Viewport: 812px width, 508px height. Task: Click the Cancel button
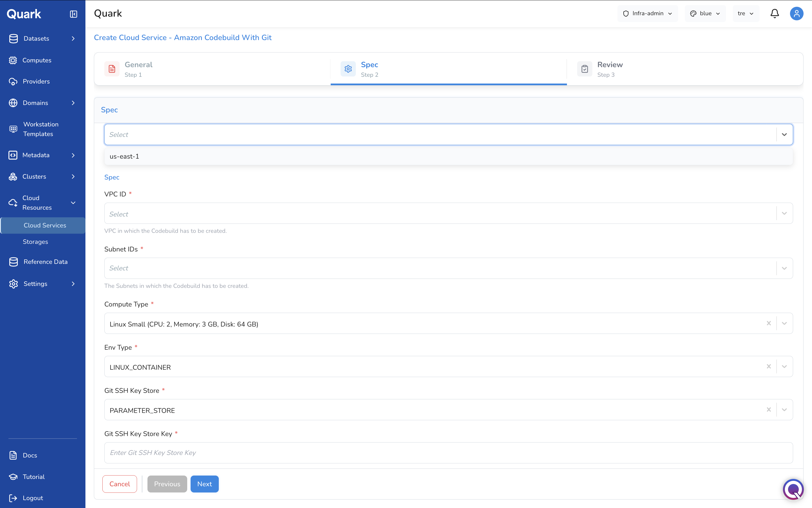(120, 484)
